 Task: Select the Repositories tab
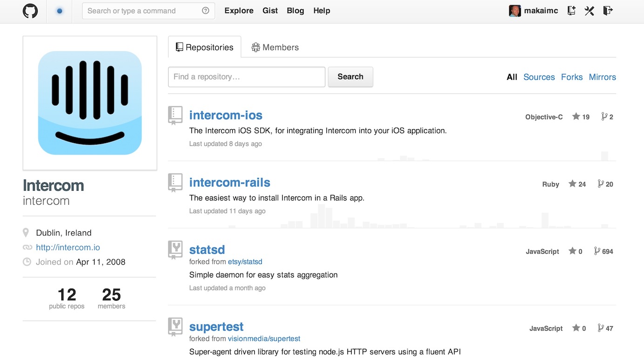(204, 47)
